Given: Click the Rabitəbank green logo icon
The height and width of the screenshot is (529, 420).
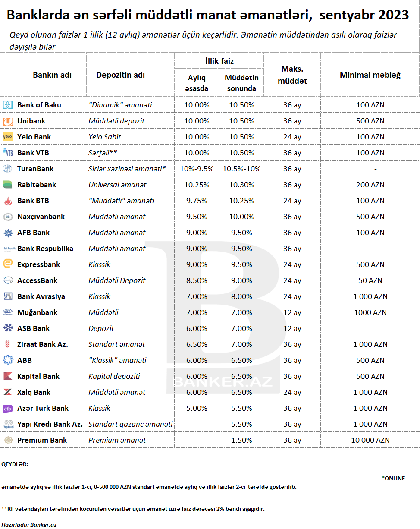Looking at the screenshot, I should click(8, 185).
